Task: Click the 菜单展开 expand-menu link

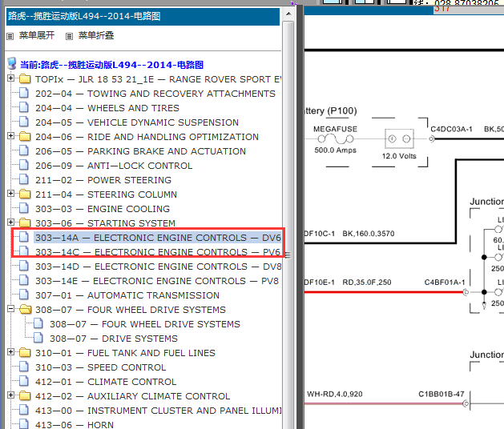Action: tap(37, 35)
